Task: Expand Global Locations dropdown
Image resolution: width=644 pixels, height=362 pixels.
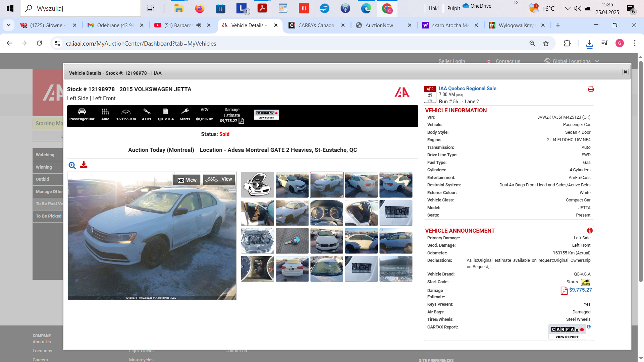Action: click(x=572, y=61)
